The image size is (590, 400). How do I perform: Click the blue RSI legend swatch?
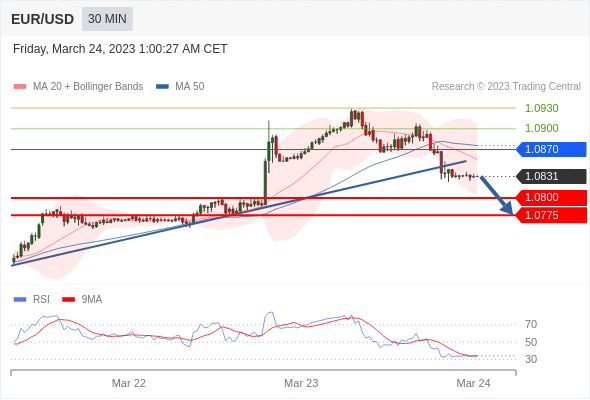(20, 300)
